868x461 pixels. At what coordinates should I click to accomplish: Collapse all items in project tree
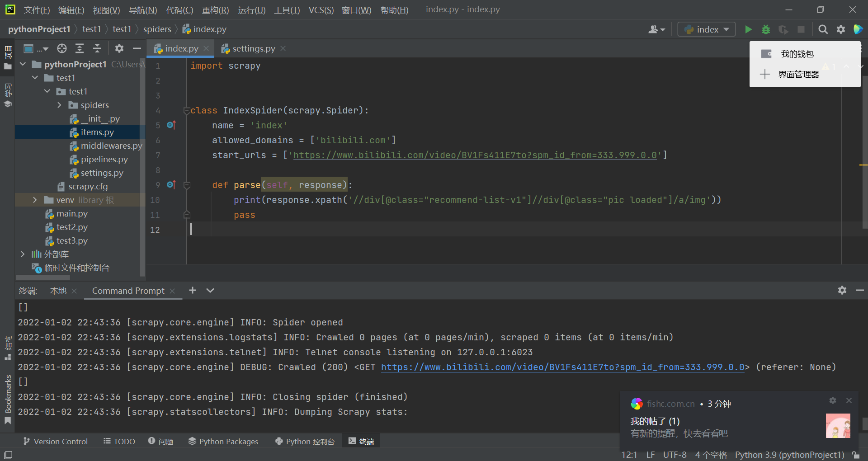(97, 48)
